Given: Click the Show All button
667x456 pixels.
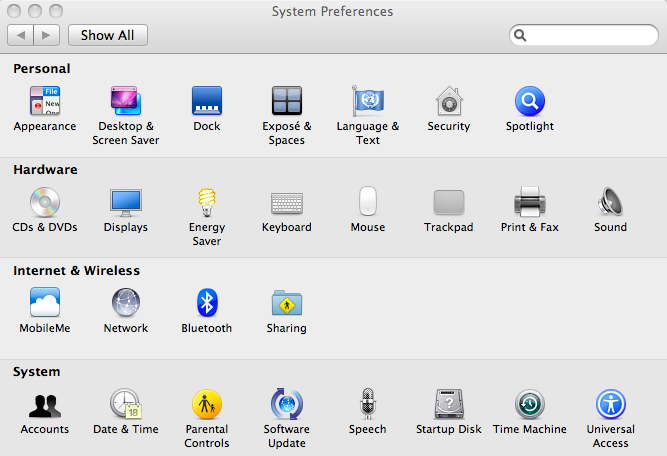Looking at the screenshot, I should 108,35.
